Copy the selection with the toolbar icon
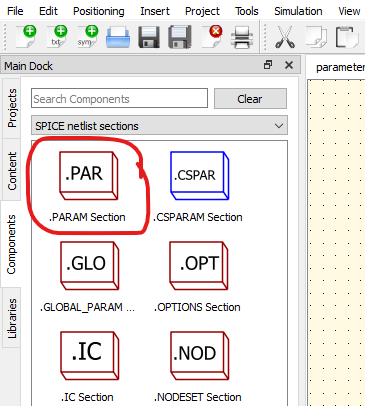 316,37
